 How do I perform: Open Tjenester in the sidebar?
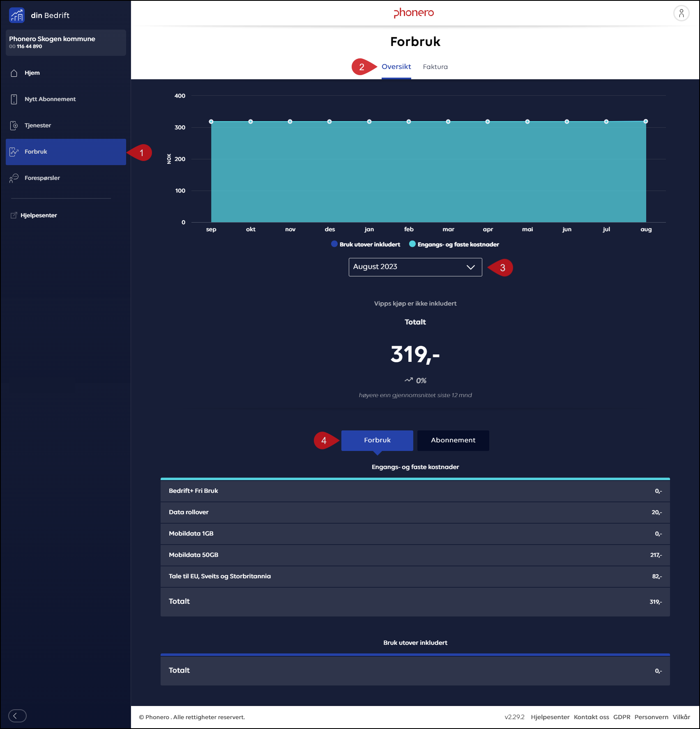(x=66, y=126)
